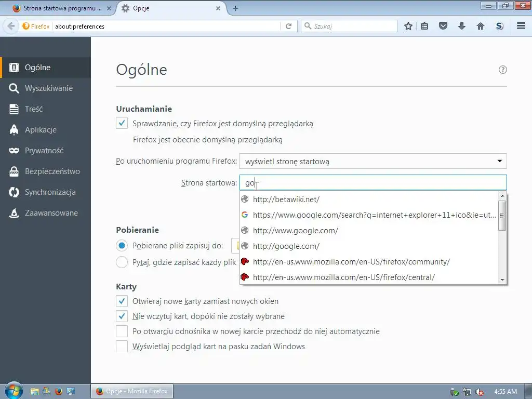Click the suggestion list's scroll down arrow
Viewport: 532px width, 399px height.
coord(502,280)
